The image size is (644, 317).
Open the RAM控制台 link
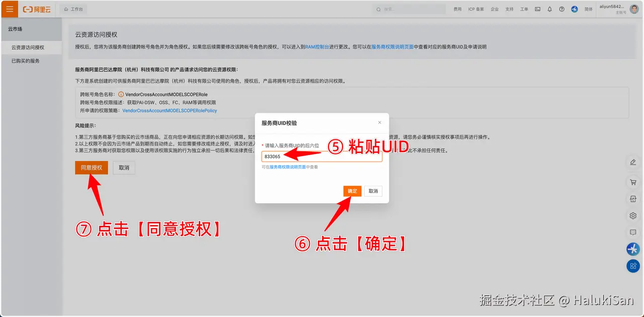pyautogui.click(x=317, y=47)
